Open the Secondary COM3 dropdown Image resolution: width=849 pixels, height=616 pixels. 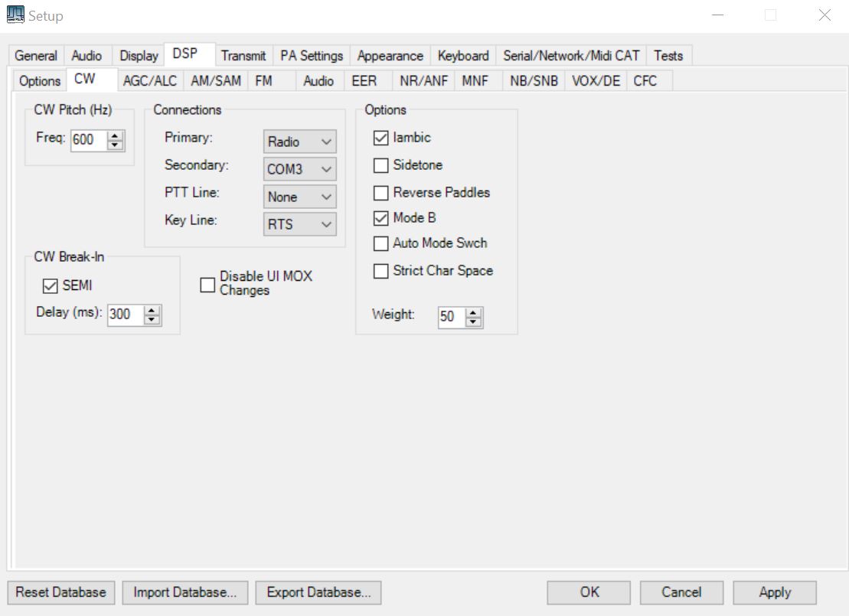(x=299, y=169)
